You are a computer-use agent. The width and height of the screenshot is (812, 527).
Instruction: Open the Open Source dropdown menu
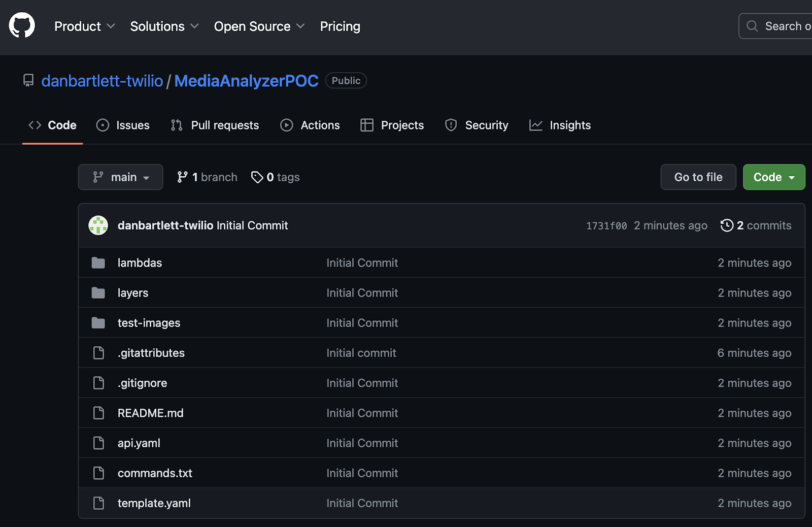click(x=259, y=26)
